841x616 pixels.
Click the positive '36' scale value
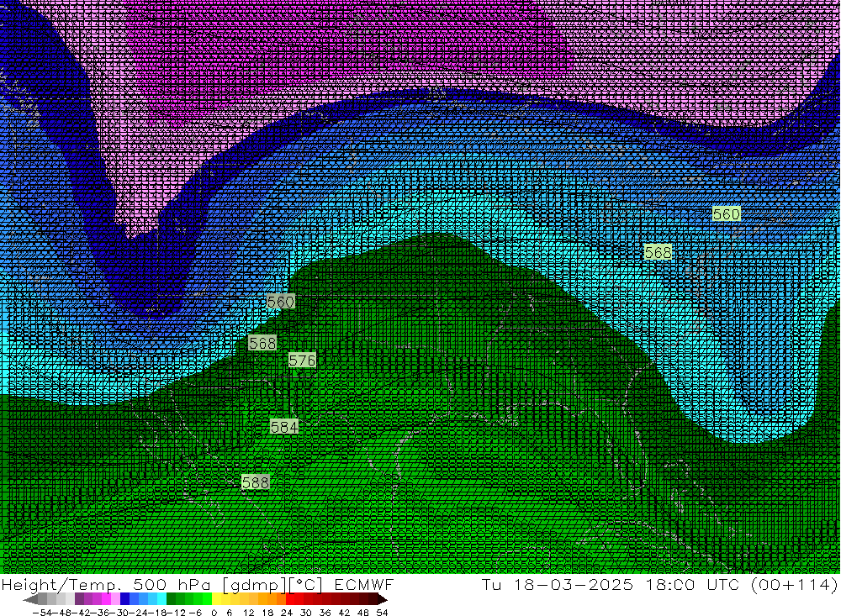click(325, 613)
